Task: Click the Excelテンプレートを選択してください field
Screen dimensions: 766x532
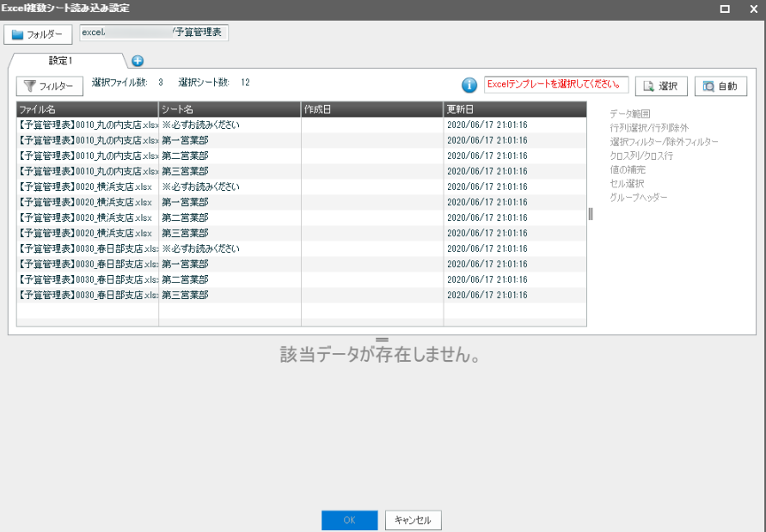Action: [x=556, y=84]
